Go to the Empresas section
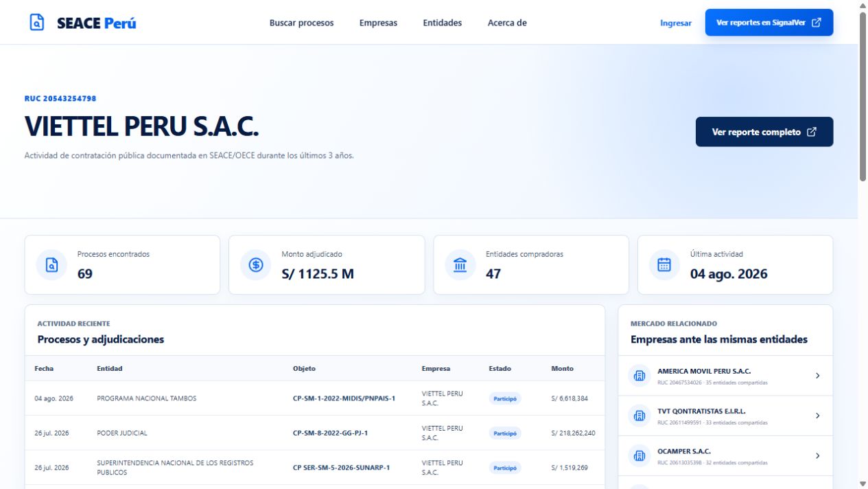The image size is (868, 489). [x=378, y=23]
